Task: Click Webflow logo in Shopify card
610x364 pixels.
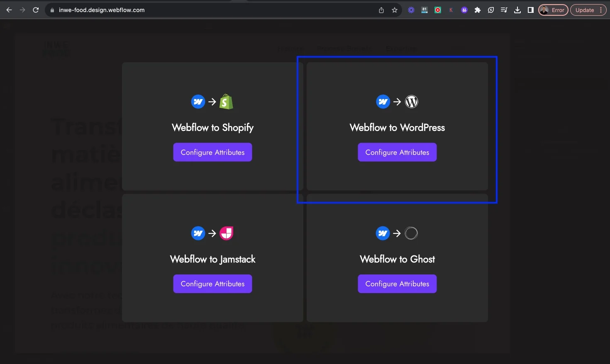Action: click(x=198, y=102)
